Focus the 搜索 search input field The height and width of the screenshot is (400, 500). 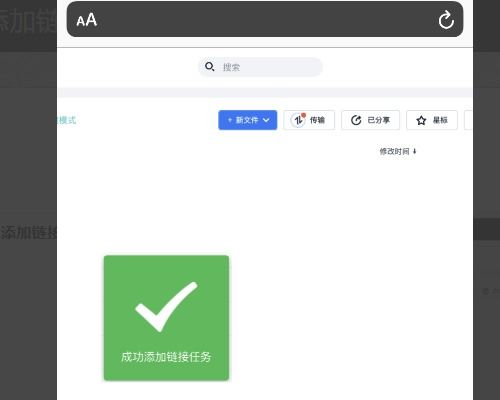pos(260,67)
